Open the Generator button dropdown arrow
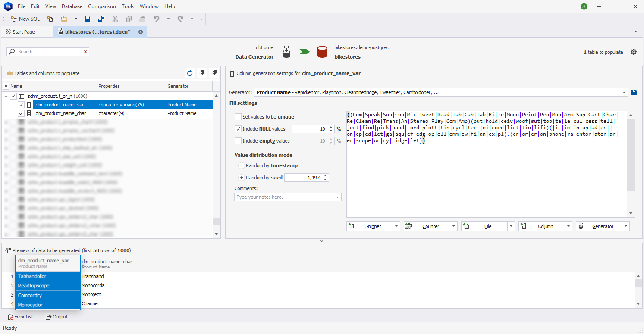Image resolution: width=644 pixels, height=334 pixels. [x=626, y=226]
